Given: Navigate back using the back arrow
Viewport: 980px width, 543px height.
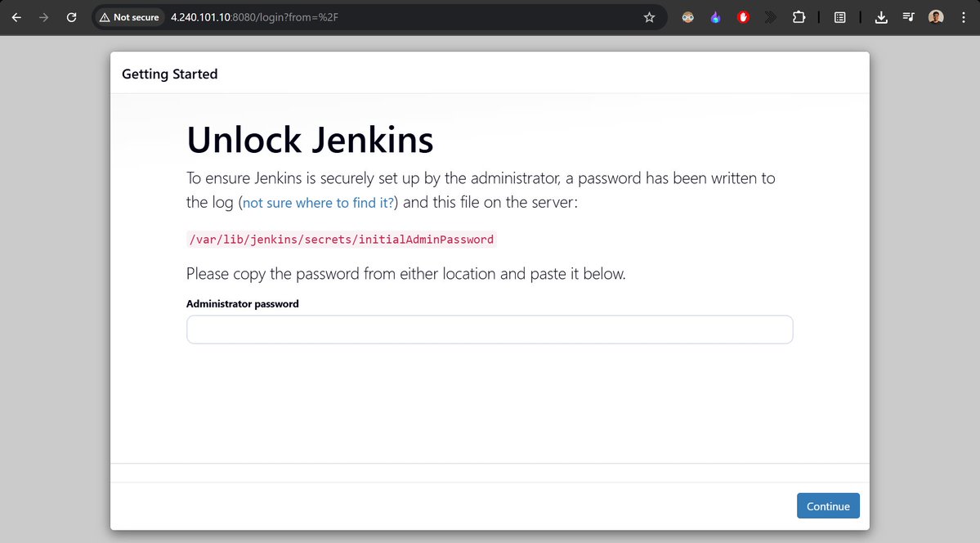Looking at the screenshot, I should pos(16,16).
